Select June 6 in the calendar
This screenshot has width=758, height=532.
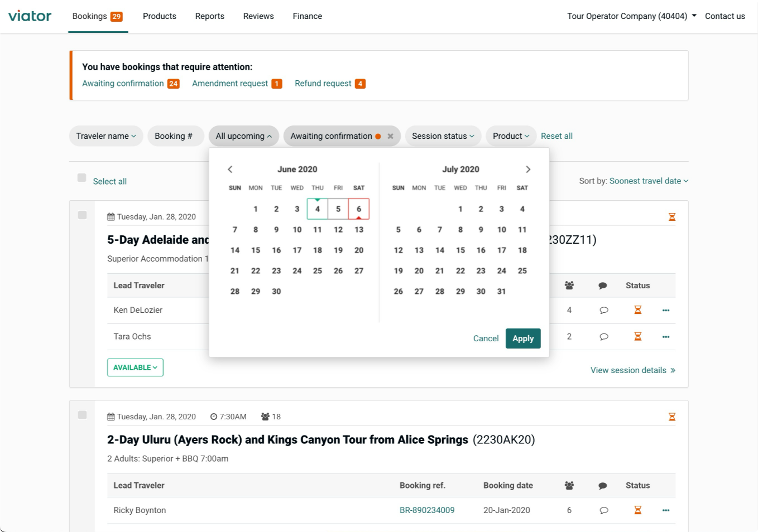(359, 209)
